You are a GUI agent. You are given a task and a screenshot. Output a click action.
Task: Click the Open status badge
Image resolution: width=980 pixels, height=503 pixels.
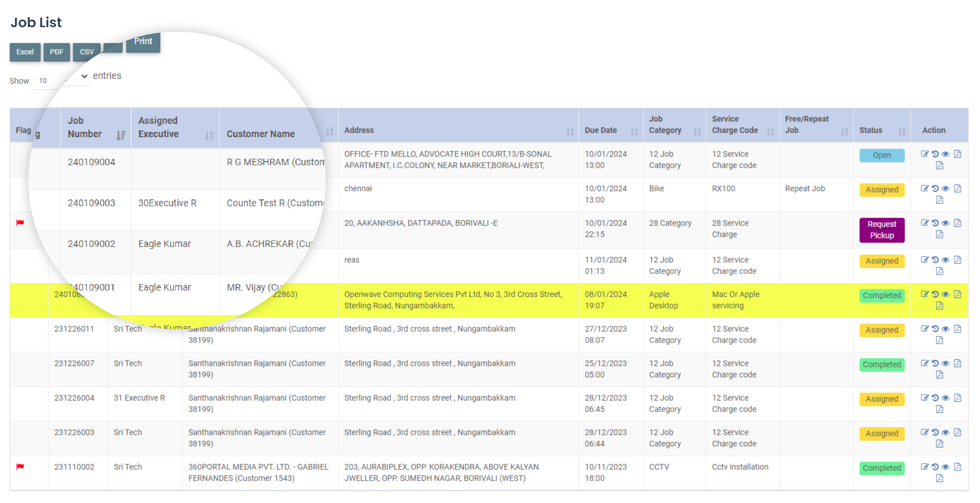(x=882, y=155)
